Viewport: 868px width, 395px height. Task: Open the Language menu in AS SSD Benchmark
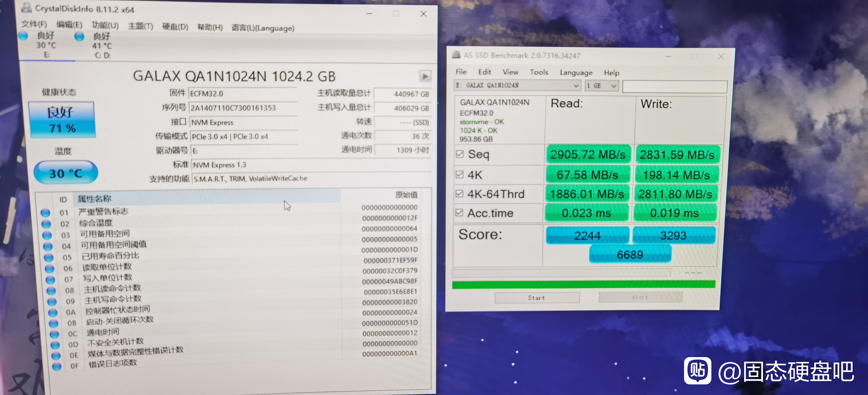(x=576, y=73)
